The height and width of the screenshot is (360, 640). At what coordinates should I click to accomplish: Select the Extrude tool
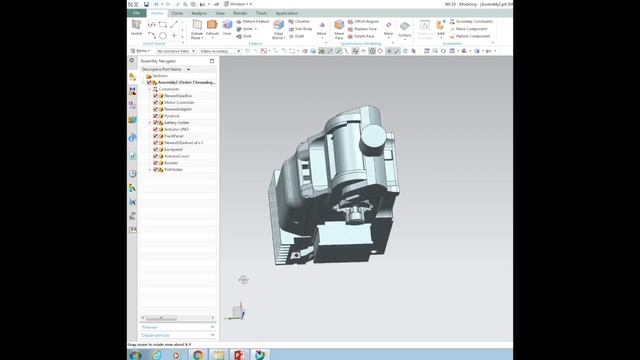(212, 29)
